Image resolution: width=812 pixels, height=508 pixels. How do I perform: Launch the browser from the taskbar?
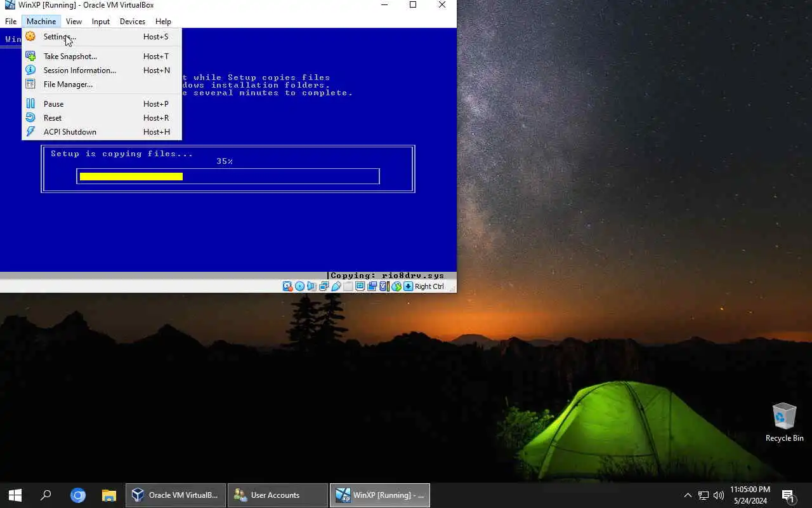[x=78, y=495]
